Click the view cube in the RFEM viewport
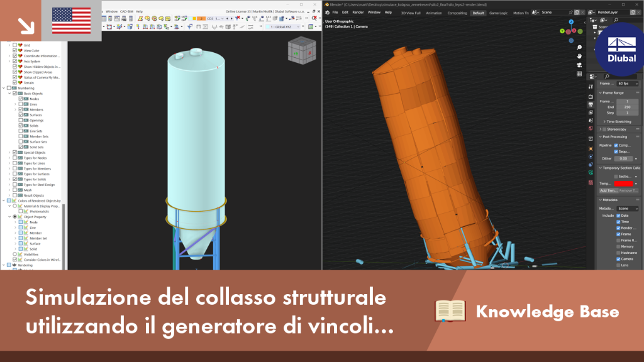Image resolution: width=644 pixels, height=362 pixels. 302,51
